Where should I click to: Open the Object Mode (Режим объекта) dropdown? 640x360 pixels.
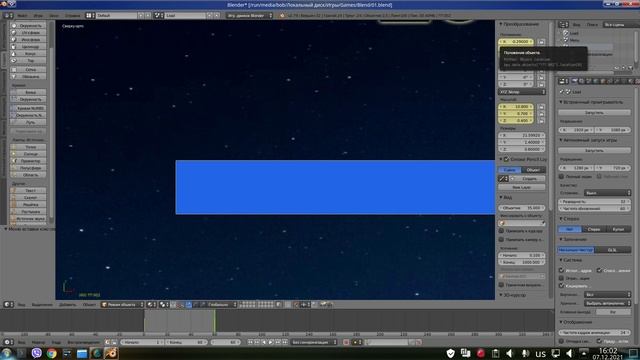point(122,304)
